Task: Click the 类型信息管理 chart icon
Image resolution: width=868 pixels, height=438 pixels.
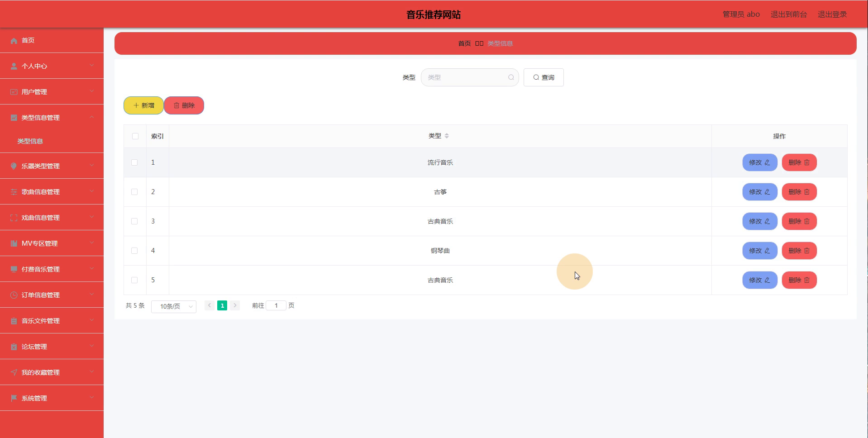Action: (14, 118)
